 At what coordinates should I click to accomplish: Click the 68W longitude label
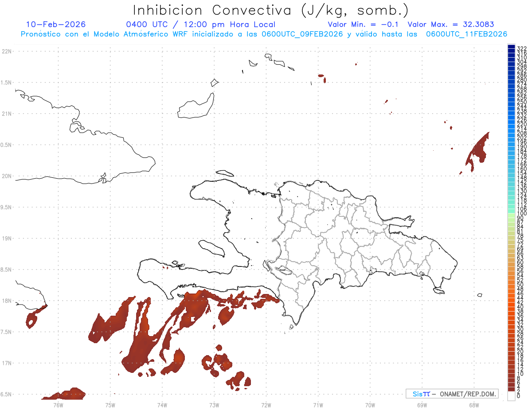pyautogui.click(x=474, y=405)
